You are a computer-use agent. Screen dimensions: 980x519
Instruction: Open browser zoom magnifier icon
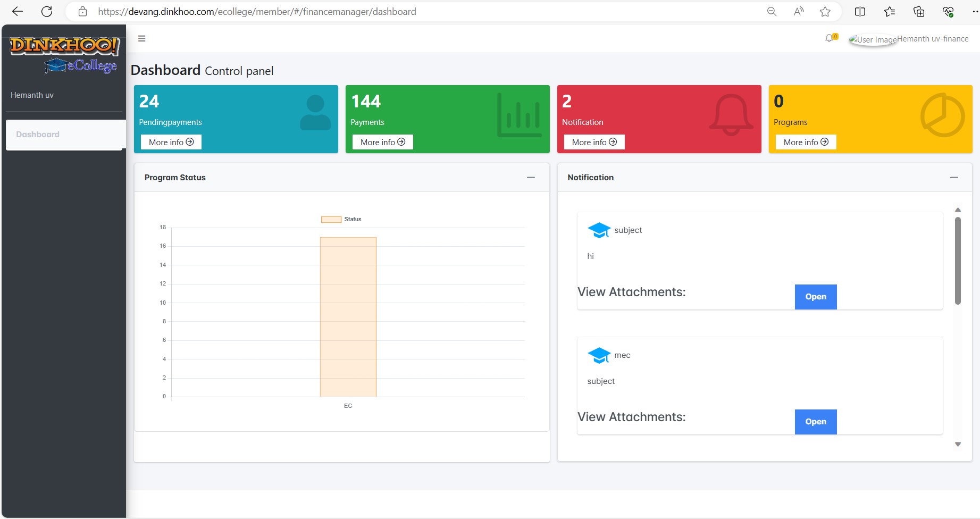pos(772,11)
